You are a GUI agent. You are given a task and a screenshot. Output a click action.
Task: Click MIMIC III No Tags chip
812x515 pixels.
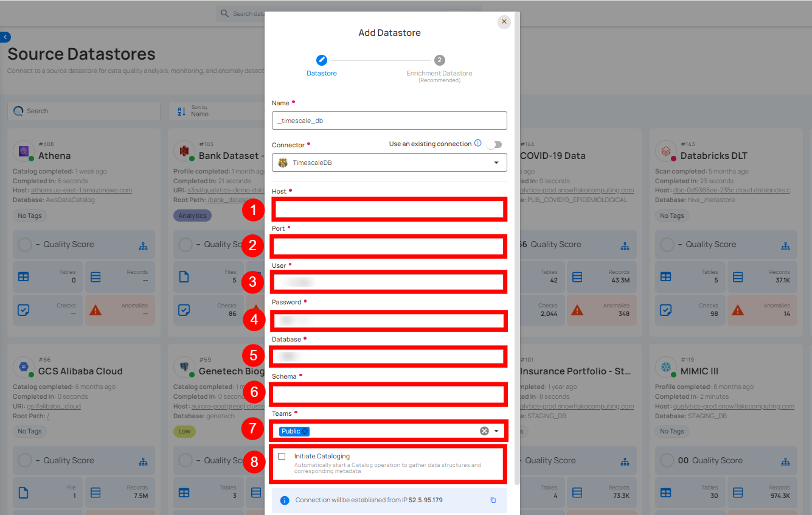(x=672, y=431)
